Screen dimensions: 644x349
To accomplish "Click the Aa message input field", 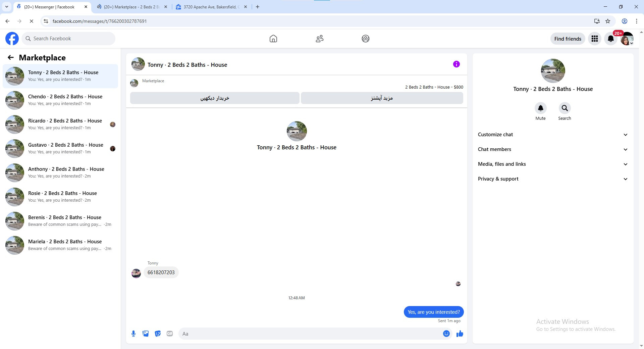I will click(310, 334).
